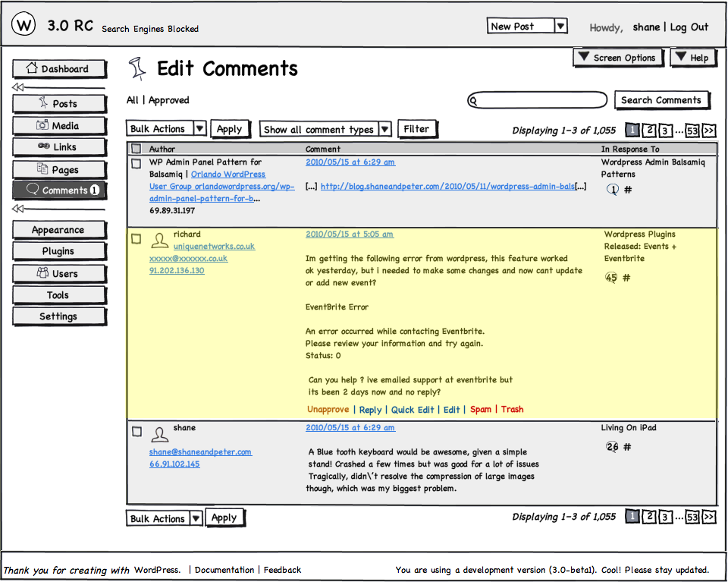
Task: Mark richard's comment as Spam
Action: pyautogui.click(x=481, y=409)
